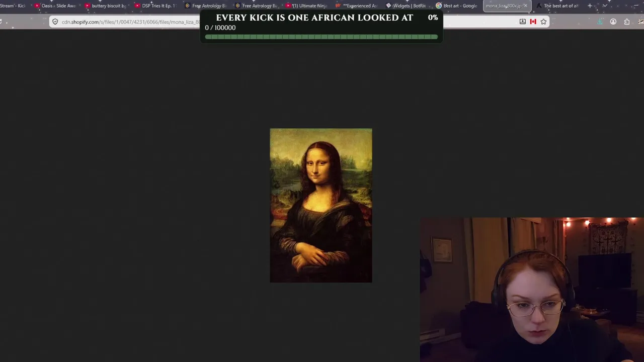The width and height of the screenshot is (644, 362).
Task: Click the 0% goal percentage text
Action: [433, 18]
